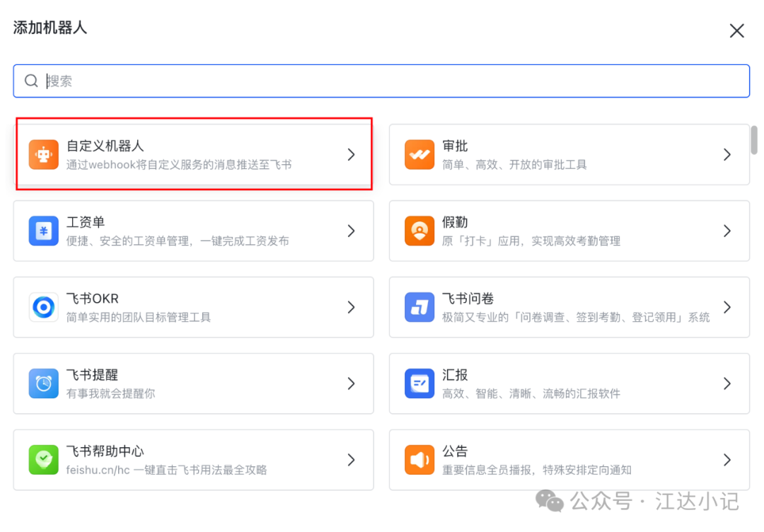This screenshot has height=532, width=764.
Task: Select the 飞书OKR title text
Action: [93, 299]
